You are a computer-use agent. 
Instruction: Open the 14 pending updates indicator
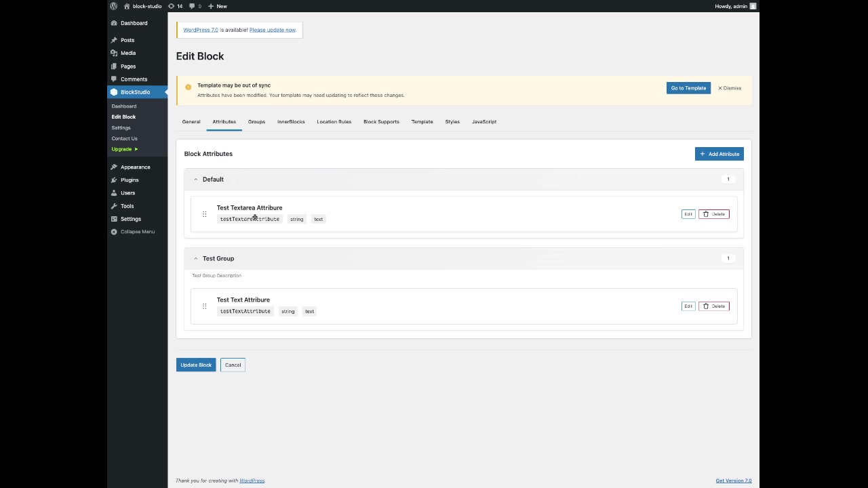click(x=176, y=6)
